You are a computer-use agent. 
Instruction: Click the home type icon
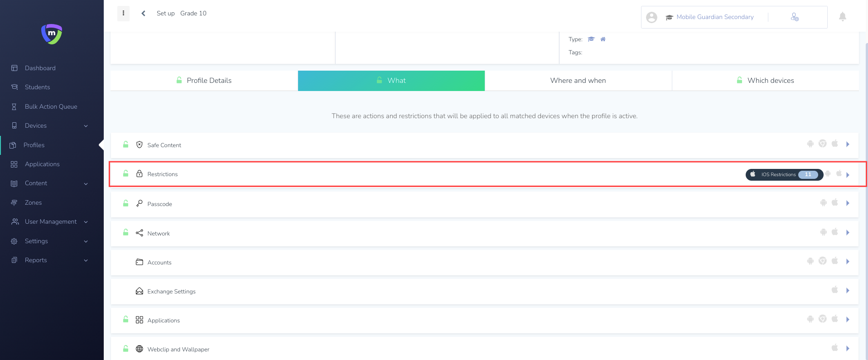(603, 39)
